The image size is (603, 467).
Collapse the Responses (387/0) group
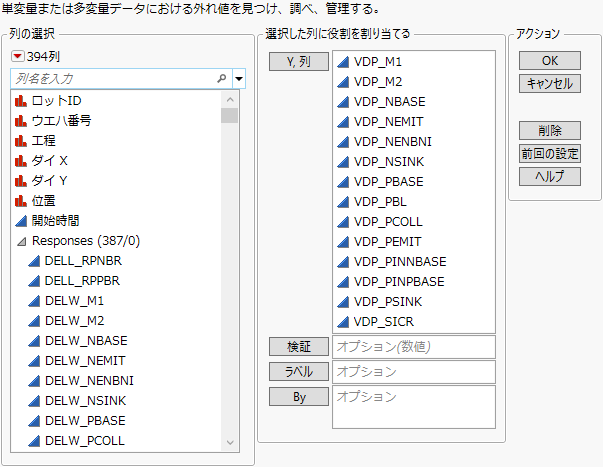point(22,242)
